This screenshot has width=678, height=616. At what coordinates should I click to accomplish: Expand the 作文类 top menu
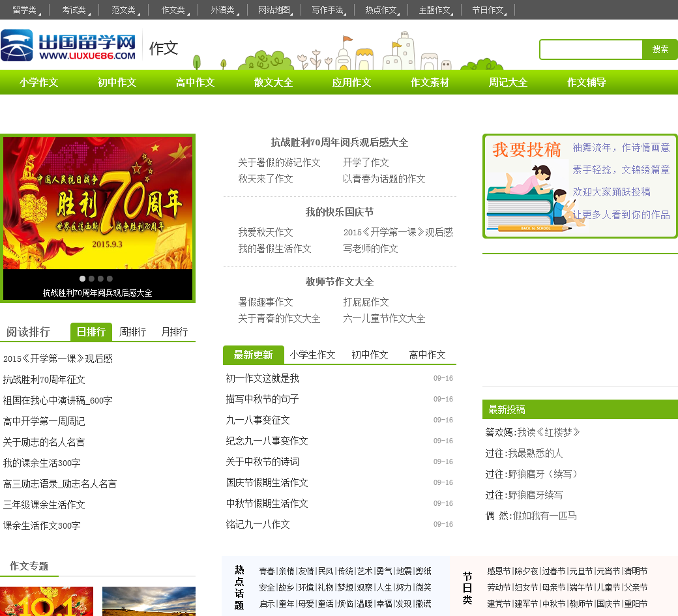click(173, 10)
